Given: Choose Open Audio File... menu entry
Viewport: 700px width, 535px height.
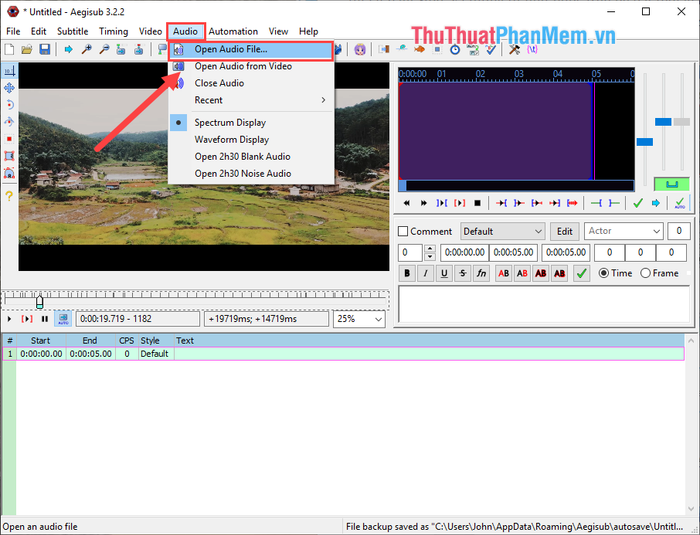Looking at the screenshot, I should click(x=251, y=50).
